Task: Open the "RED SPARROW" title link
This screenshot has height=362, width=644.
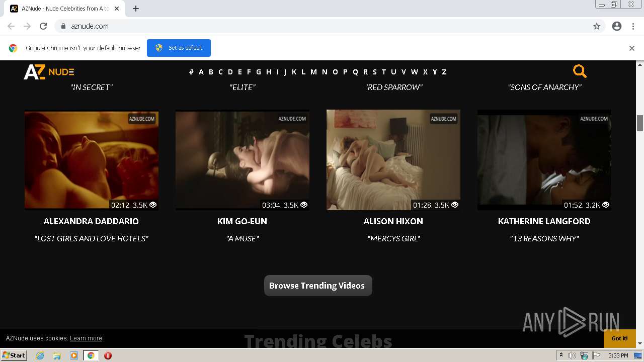Action: pos(393,87)
